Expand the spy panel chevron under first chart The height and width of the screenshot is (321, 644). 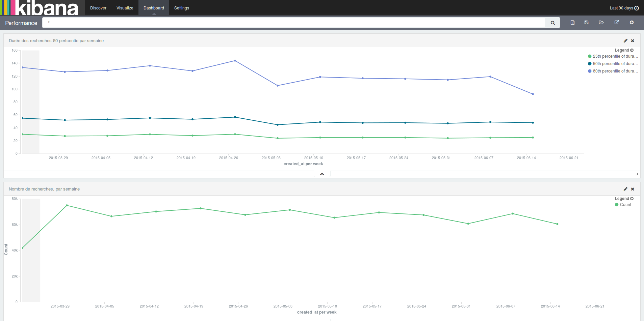322,174
